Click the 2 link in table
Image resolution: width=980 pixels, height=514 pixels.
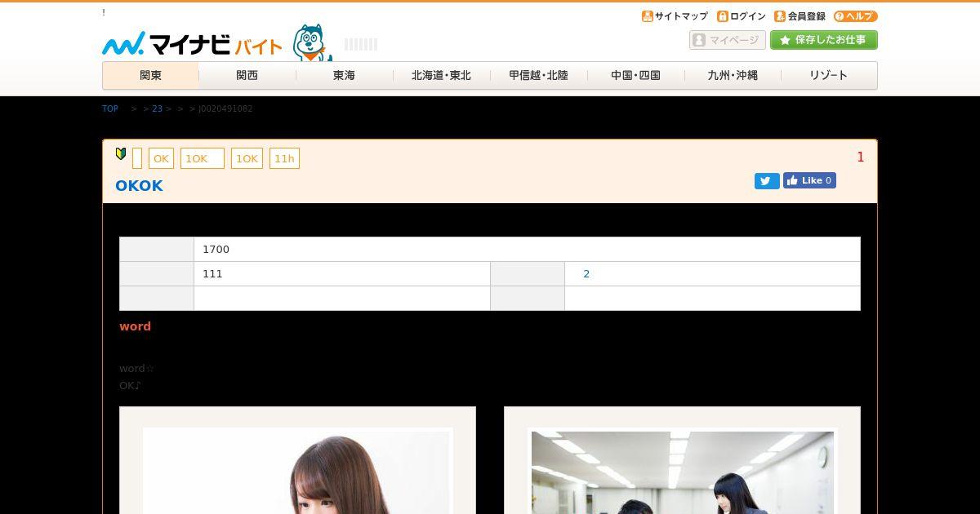586,274
